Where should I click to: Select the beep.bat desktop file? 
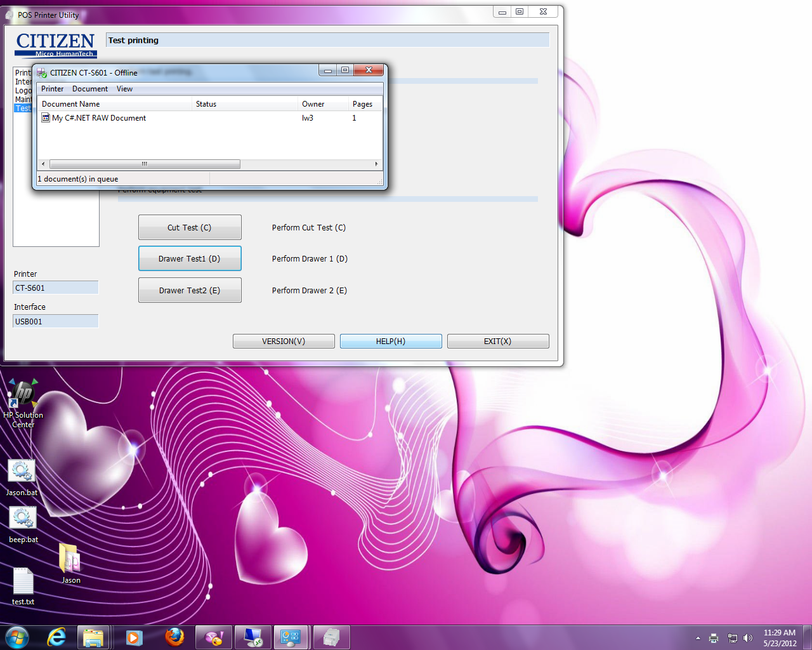(x=23, y=525)
